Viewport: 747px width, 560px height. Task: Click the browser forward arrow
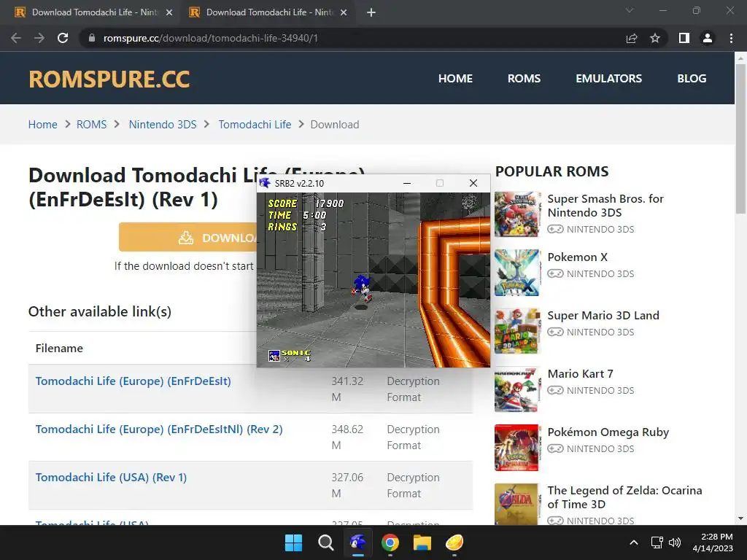point(39,38)
